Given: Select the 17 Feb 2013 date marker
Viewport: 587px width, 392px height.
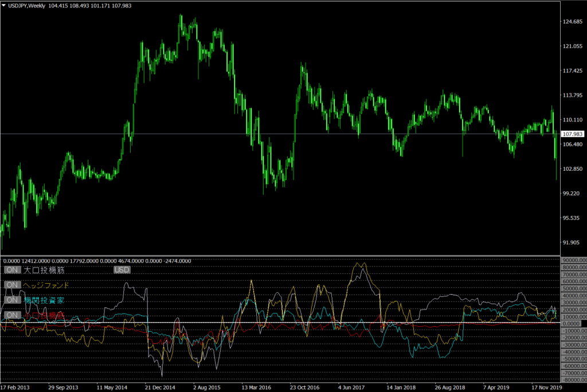Looking at the screenshot, I should [16, 387].
